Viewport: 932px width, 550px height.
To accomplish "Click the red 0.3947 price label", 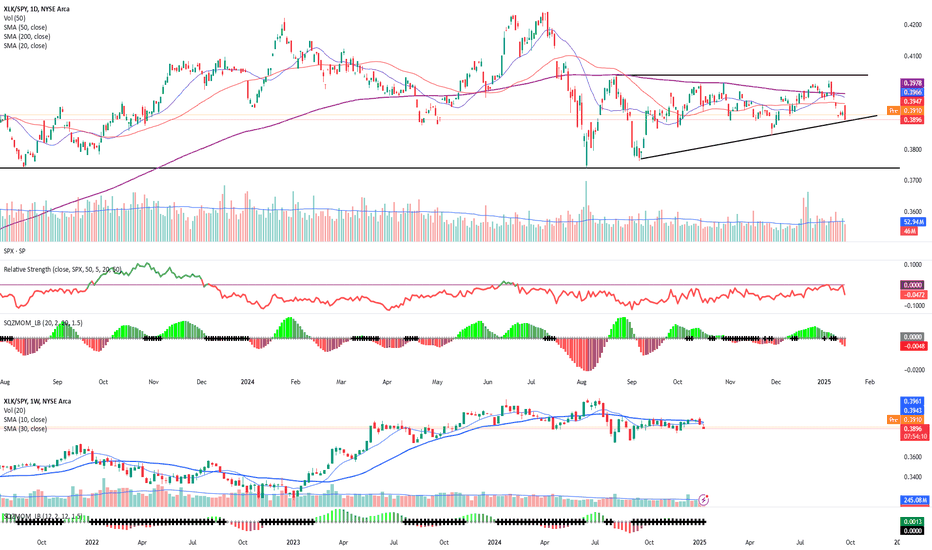I will 913,102.
